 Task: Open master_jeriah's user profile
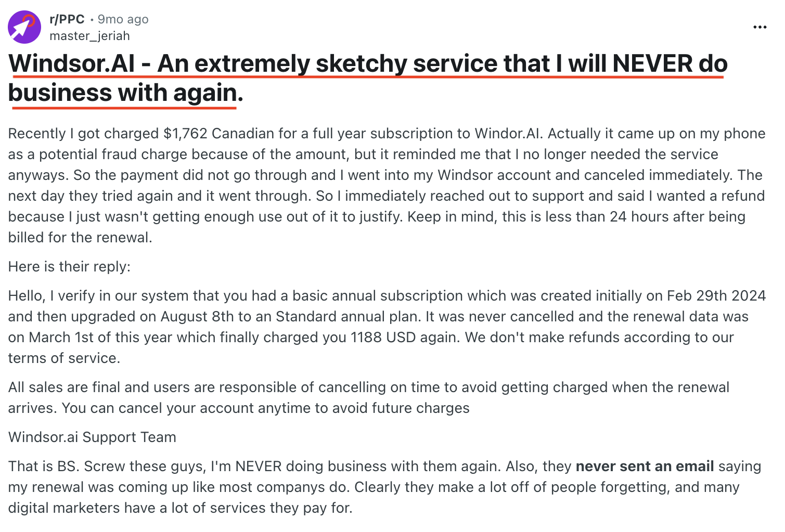coord(89,35)
